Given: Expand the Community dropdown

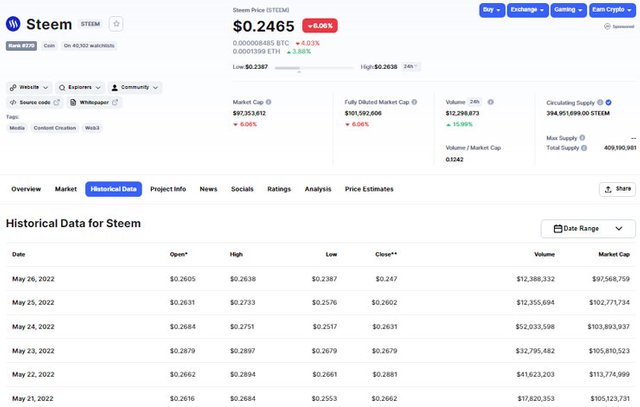Looking at the screenshot, I should coord(135,87).
